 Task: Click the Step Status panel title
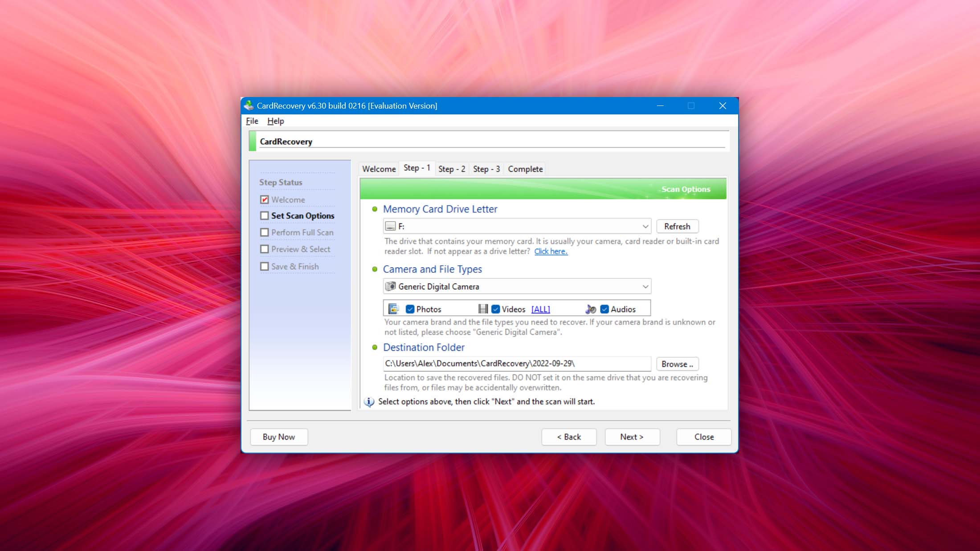[281, 182]
